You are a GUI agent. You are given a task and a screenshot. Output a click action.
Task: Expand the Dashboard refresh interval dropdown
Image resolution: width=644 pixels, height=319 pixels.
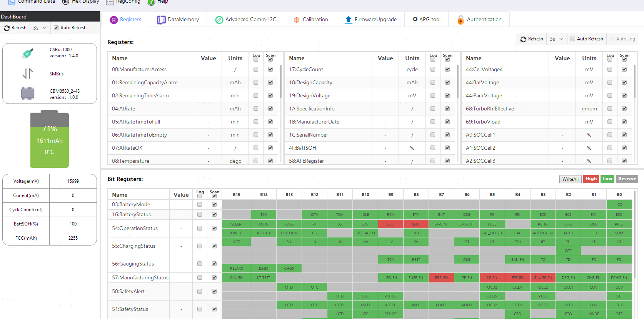point(40,28)
